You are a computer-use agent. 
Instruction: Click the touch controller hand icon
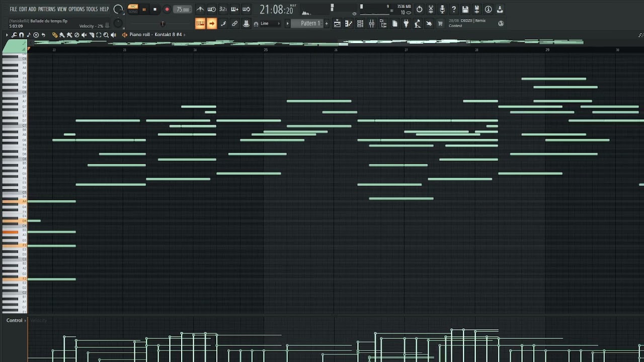click(429, 24)
